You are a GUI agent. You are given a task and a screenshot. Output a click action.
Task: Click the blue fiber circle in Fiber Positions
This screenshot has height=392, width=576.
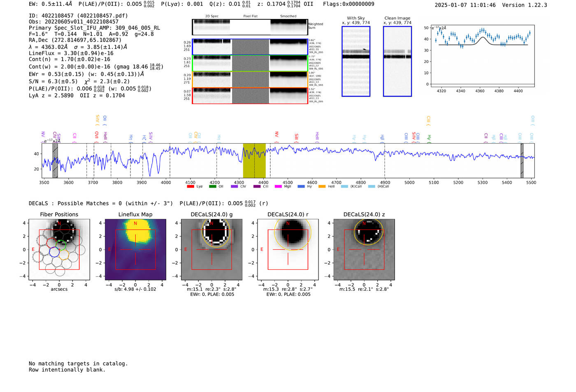pyautogui.click(x=54, y=252)
